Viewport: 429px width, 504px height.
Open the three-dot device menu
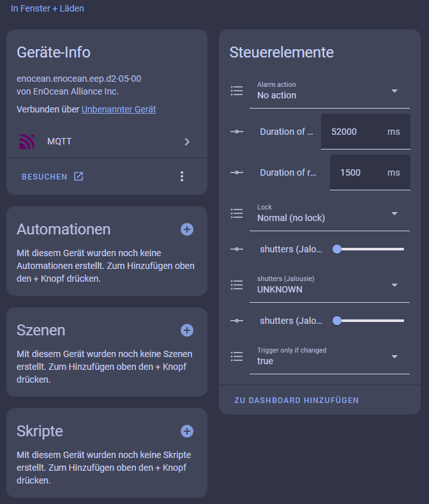[182, 176]
